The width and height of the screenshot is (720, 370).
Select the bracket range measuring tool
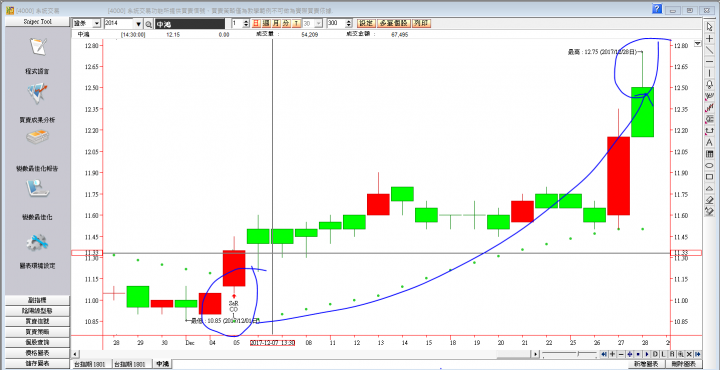pyautogui.click(x=709, y=130)
